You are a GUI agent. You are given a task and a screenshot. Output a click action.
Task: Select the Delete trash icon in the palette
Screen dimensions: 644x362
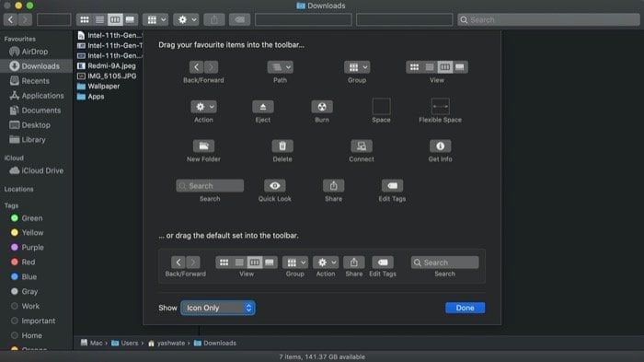(282, 146)
